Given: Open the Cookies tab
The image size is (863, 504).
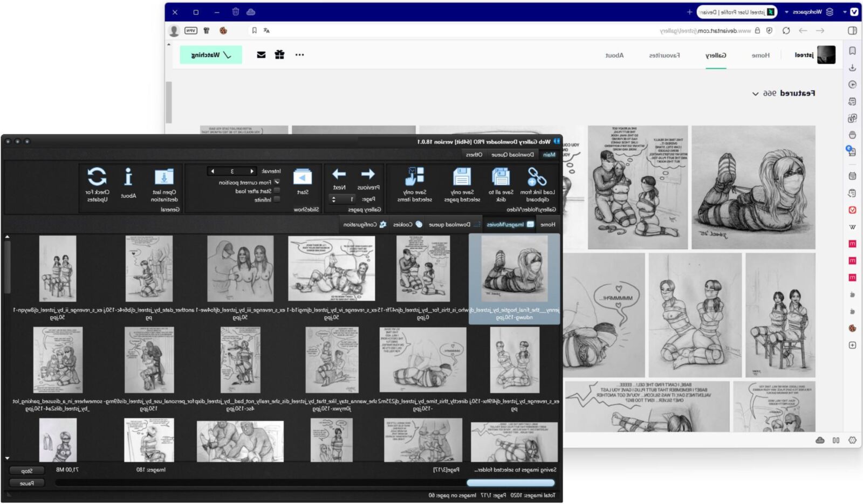Looking at the screenshot, I should tap(407, 224).
